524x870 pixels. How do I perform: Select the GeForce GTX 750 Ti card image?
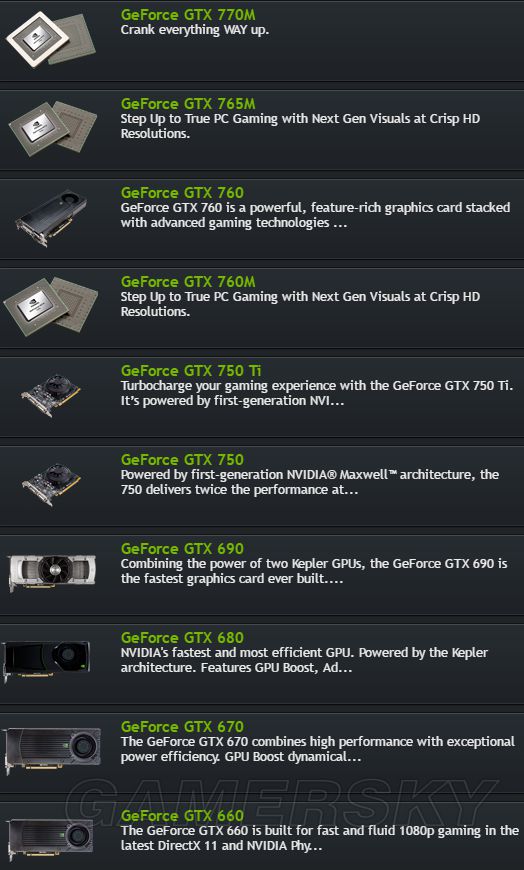(x=51, y=395)
